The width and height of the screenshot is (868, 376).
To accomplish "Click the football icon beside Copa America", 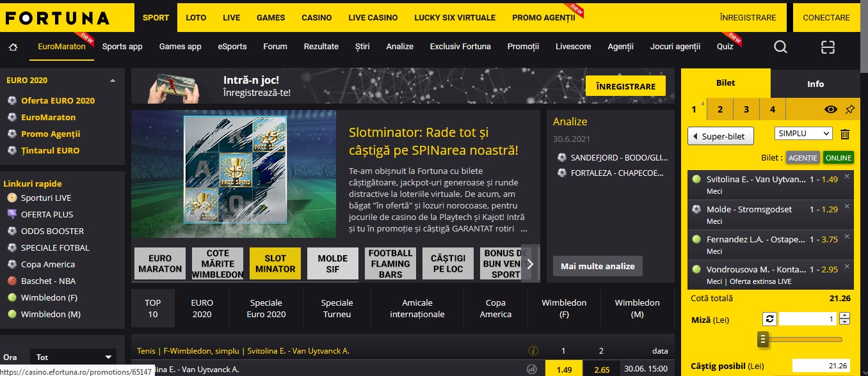I will [12, 264].
